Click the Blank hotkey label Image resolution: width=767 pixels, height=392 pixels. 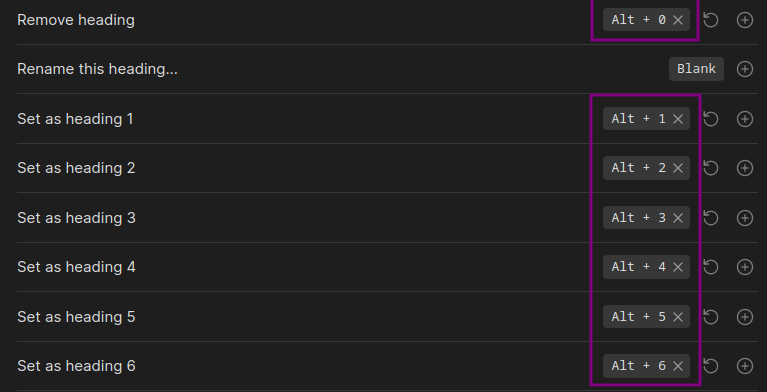click(x=696, y=69)
